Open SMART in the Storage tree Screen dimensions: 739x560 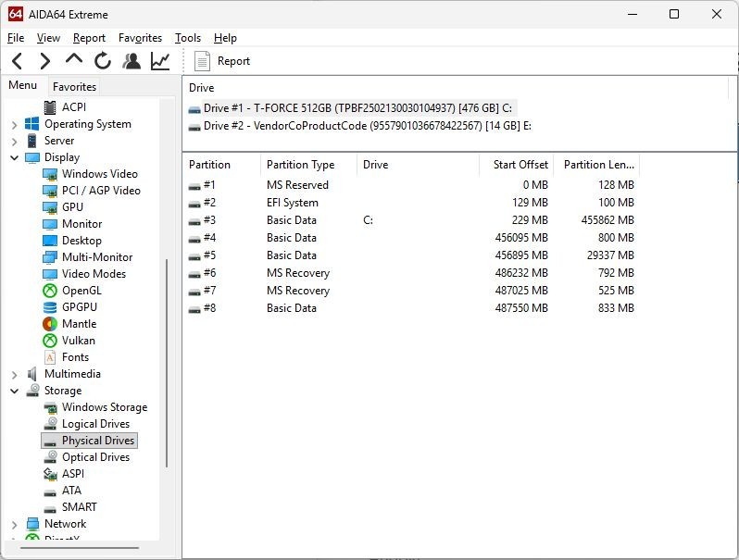pos(80,507)
